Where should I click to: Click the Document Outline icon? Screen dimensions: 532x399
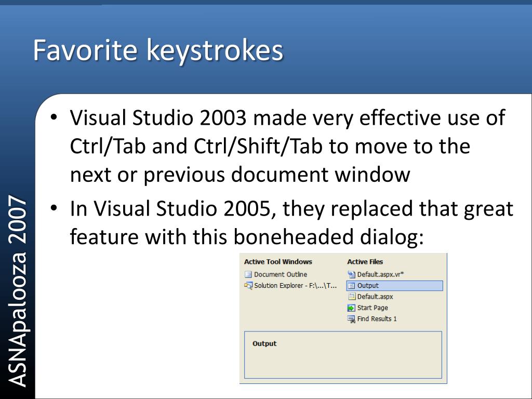[x=248, y=274]
